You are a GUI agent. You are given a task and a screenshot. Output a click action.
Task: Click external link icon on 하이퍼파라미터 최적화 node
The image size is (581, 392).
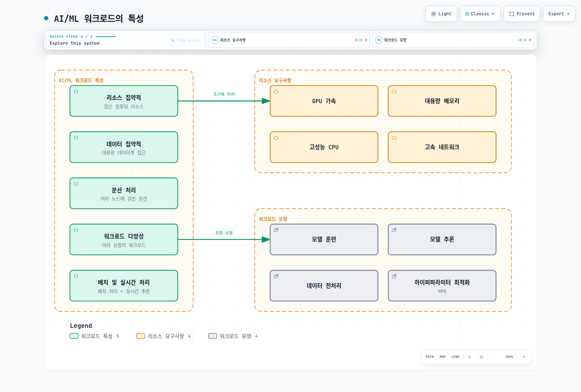click(x=394, y=276)
